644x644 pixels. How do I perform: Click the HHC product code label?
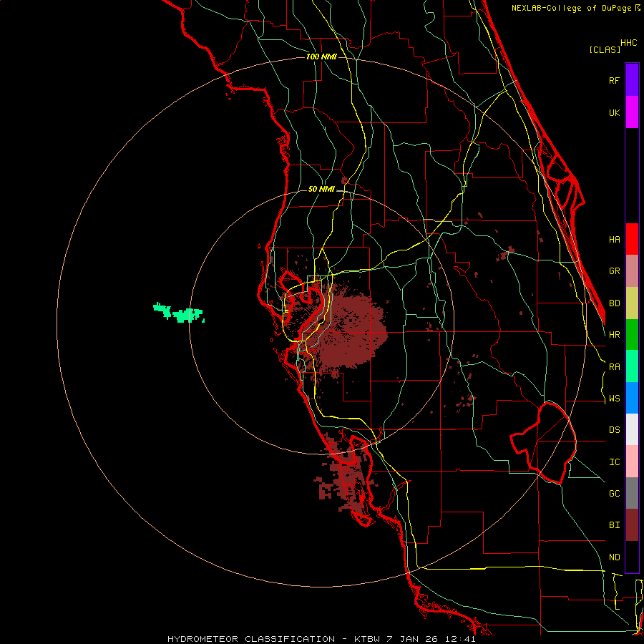pos(628,43)
